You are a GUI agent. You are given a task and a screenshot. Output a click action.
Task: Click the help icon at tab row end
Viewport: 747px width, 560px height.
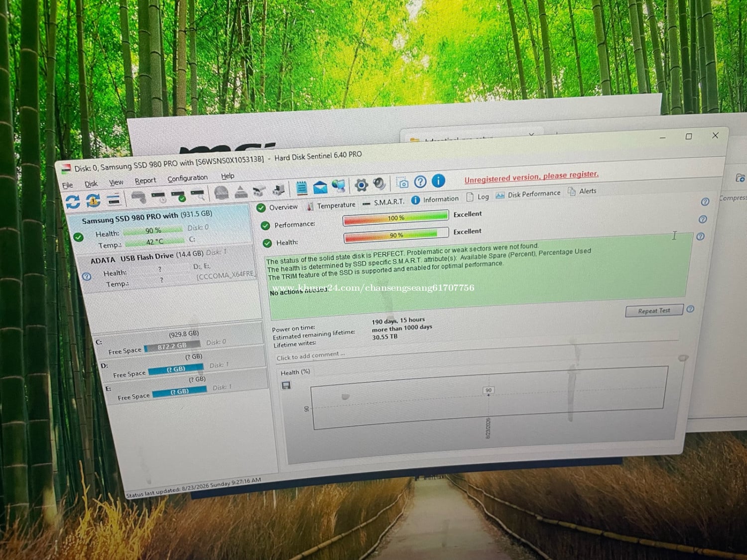(x=705, y=202)
